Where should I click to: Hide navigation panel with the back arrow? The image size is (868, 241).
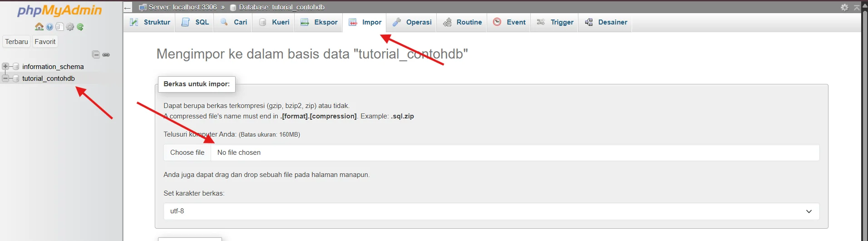128,8
